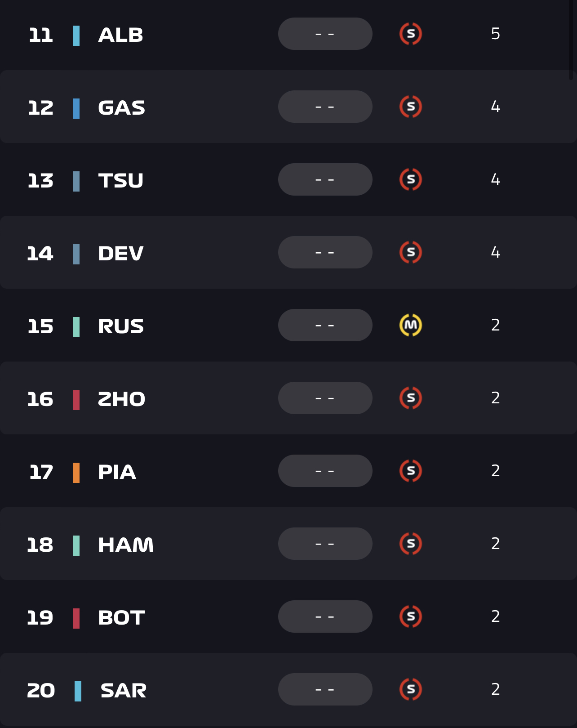Screen dimensions: 577x728
Task: Click the gap time pill for DEV
Action: [x=325, y=252]
